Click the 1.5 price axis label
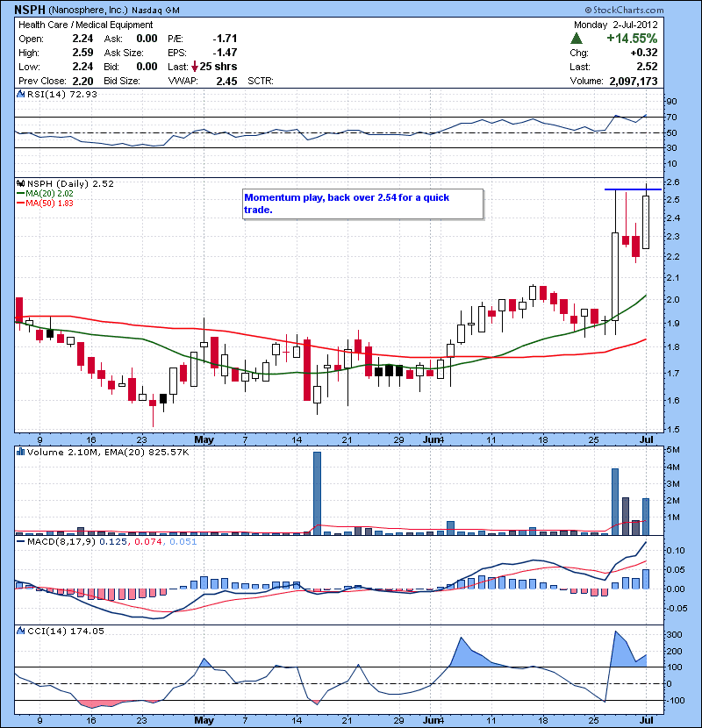This screenshot has width=702, height=728. coord(673,430)
